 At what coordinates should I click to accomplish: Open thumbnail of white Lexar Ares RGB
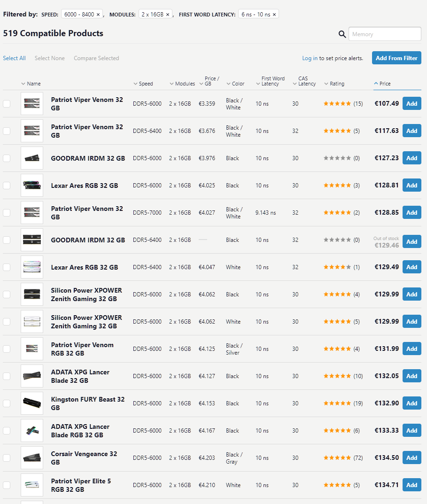[32, 267]
